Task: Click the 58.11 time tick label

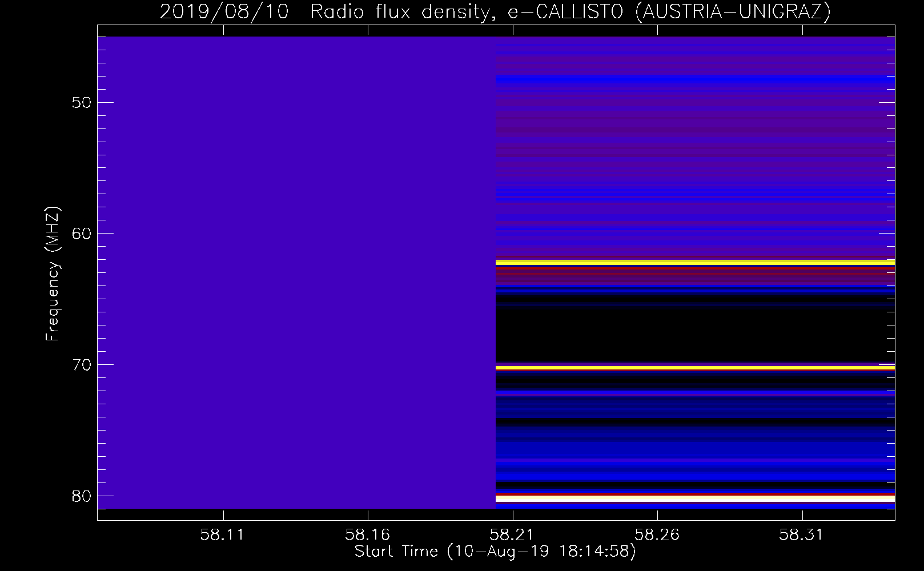Action: pos(223,535)
